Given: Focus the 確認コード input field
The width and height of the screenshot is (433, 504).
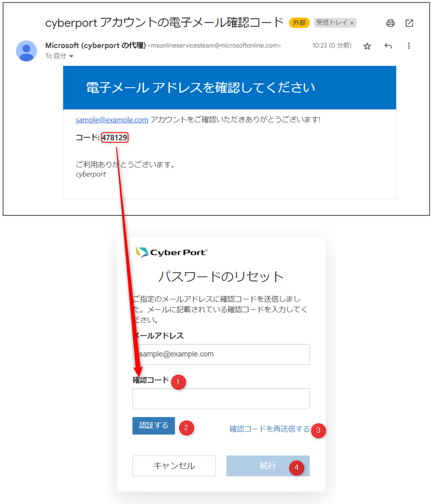Looking at the screenshot, I should point(221,399).
